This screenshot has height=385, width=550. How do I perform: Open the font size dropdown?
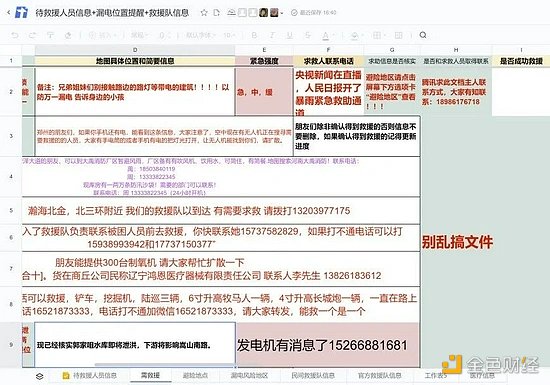[x=229, y=35]
